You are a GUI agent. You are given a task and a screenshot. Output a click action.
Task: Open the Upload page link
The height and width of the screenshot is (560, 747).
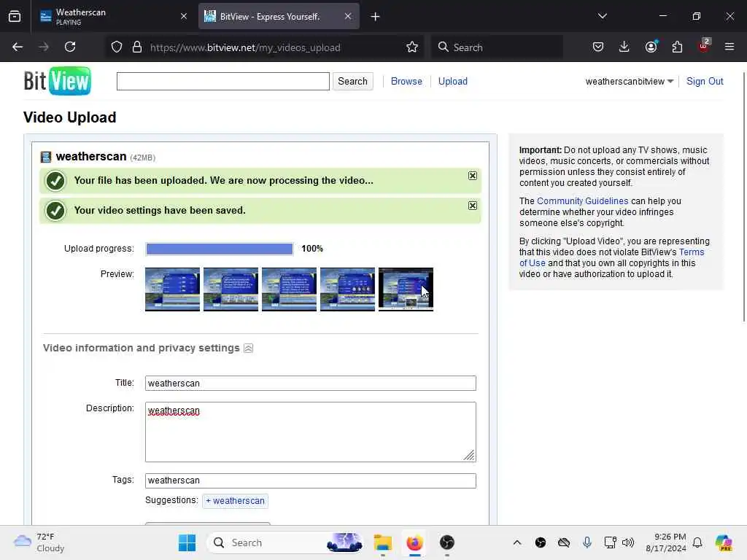pos(452,82)
